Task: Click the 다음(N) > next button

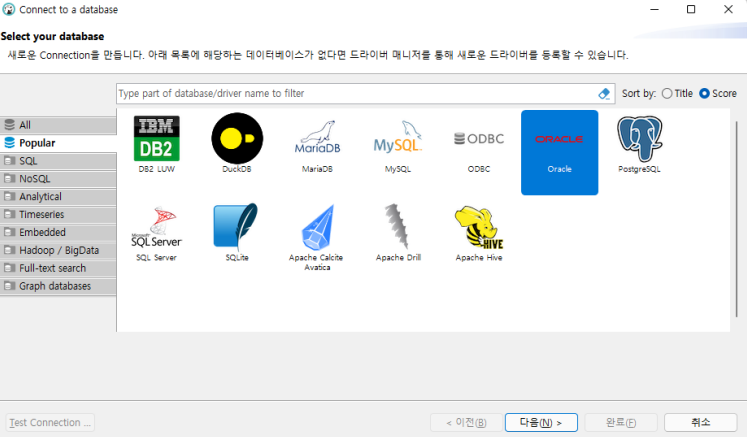Action: 541,423
